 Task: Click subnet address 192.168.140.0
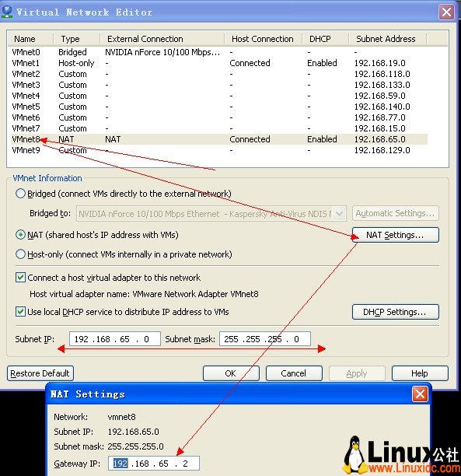coord(382,107)
